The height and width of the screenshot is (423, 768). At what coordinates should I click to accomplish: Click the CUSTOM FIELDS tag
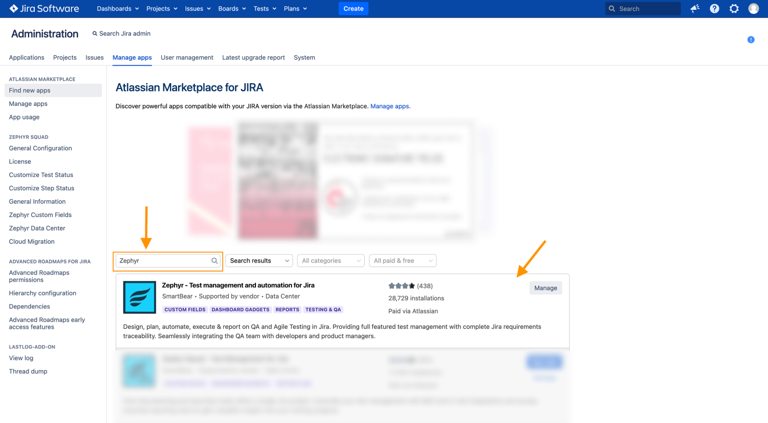click(185, 309)
